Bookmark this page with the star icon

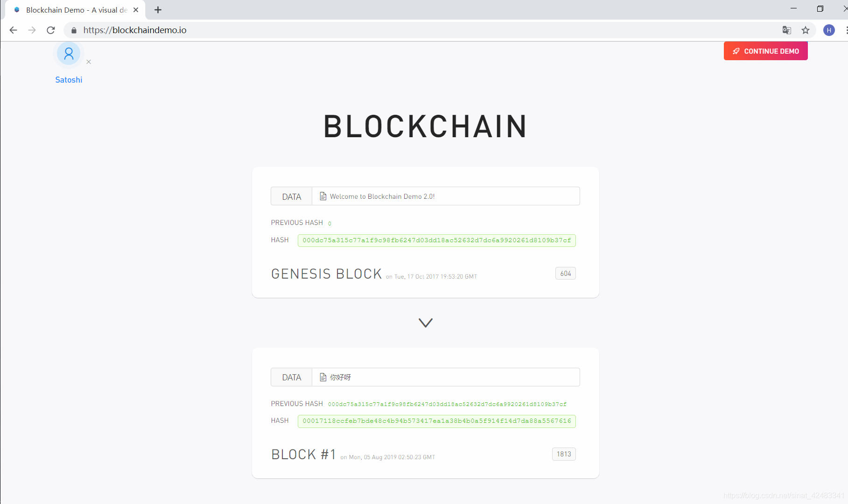coord(806,30)
